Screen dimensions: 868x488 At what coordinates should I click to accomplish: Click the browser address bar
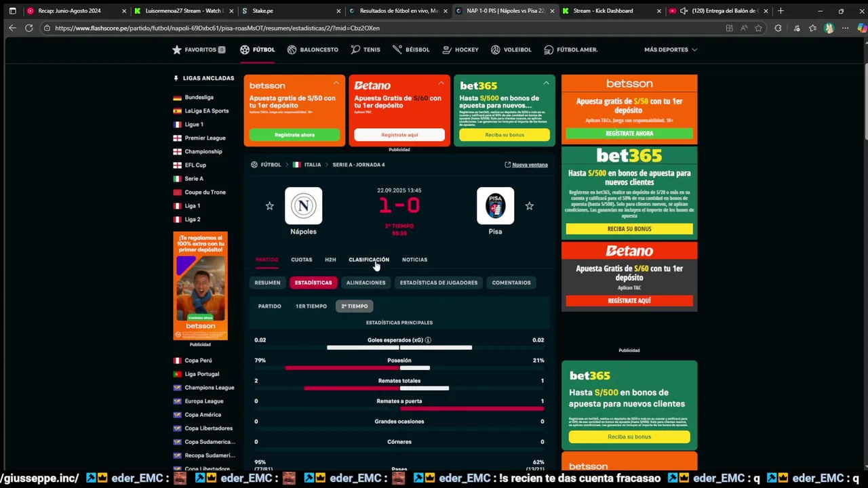click(x=380, y=28)
